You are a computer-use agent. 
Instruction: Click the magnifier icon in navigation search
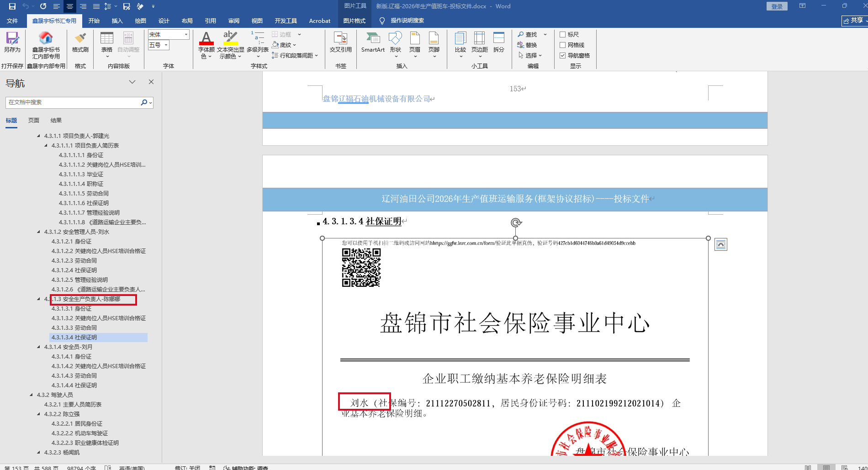click(x=144, y=102)
